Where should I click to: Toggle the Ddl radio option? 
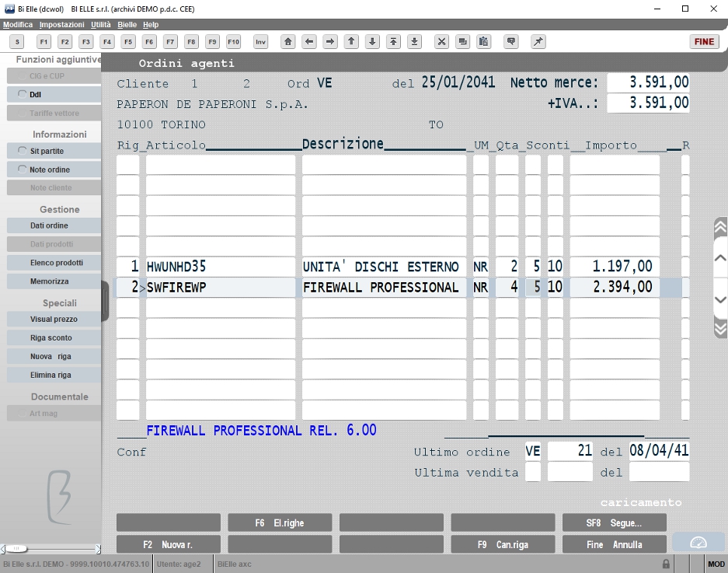(x=22, y=94)
